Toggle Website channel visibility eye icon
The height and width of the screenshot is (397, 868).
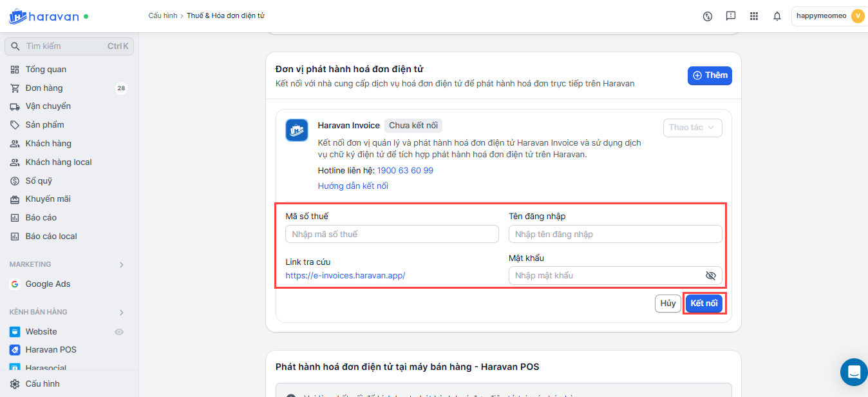click(x=118, y=332)
